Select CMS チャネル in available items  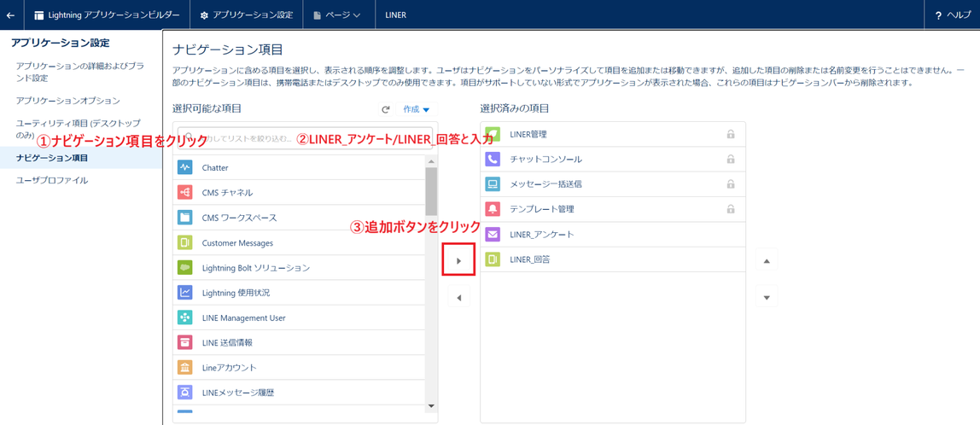tap(227, 193)
